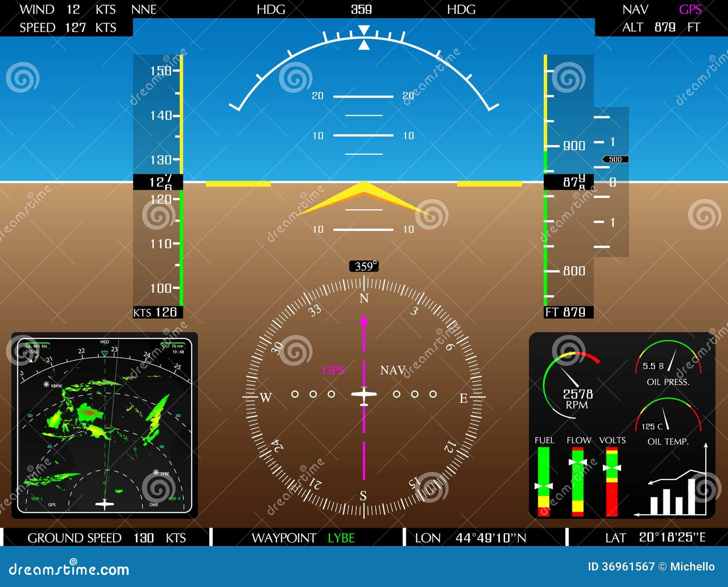Select the NAV label at top right
This screenshot has height=587, width=728.
tap(635, 10)
